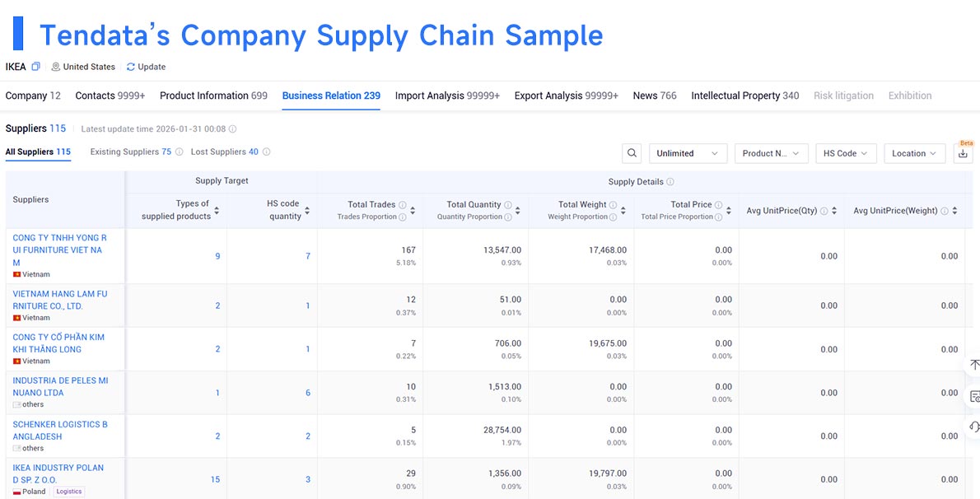Click info icon beside Trades Proportion
The width and height of the screenshot is (980, 499).
coord(403,217)
